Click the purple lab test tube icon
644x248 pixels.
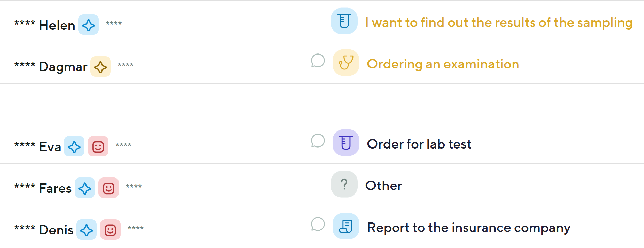tap(346, 143)
